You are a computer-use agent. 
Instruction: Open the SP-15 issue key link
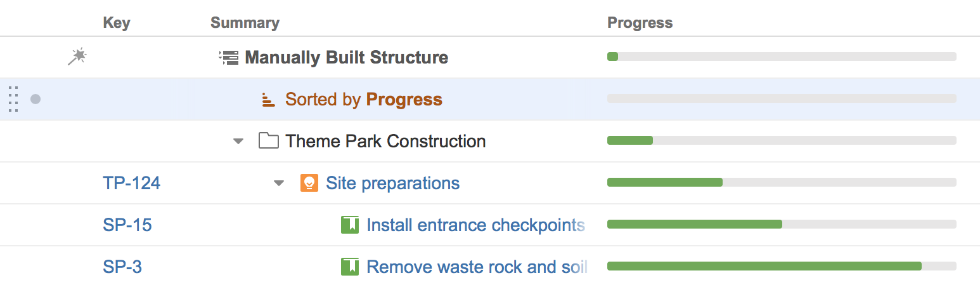pos(127,225)
